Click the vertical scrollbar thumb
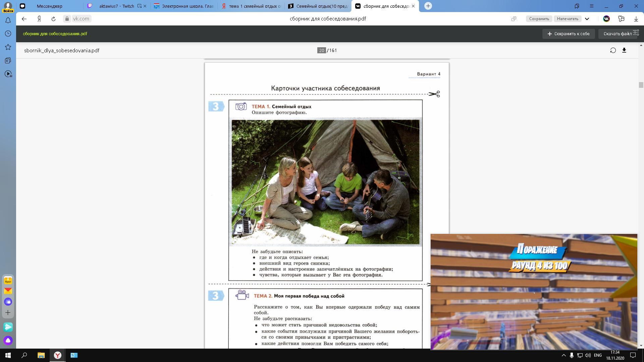644x362 pixels. tap(641, 85)
